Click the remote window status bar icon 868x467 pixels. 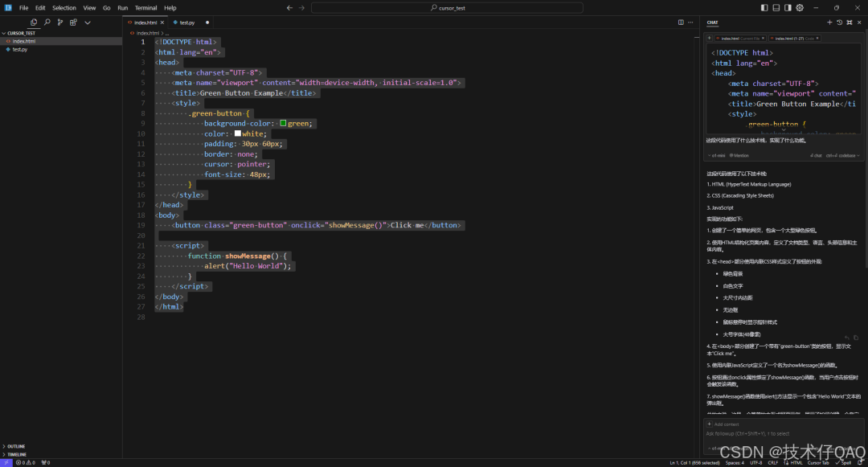pos(6,462)
